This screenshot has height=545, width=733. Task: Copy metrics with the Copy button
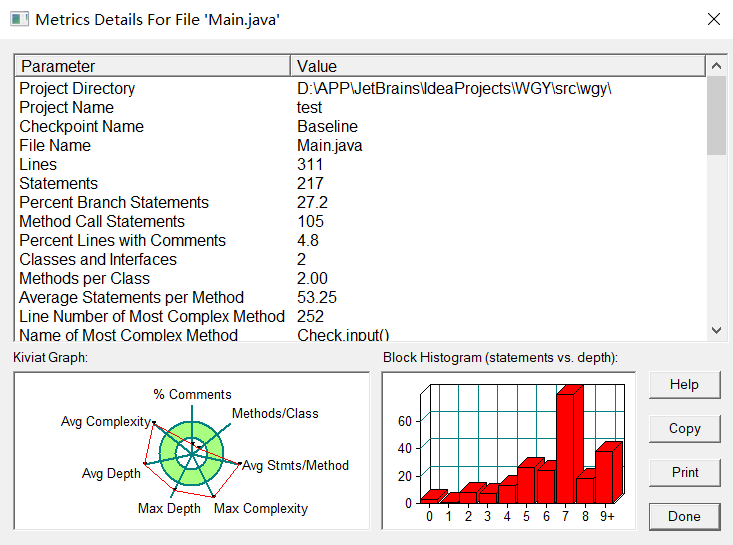coord(684,429)
